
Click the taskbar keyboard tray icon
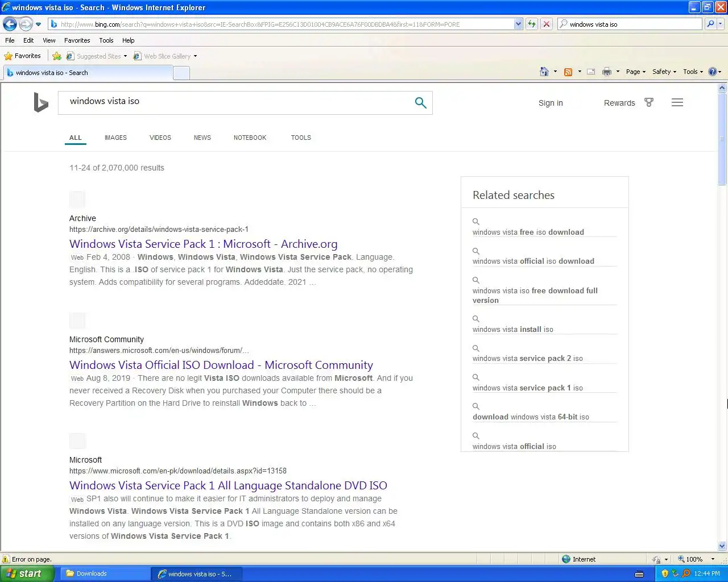pyautogui.click(x=639, y=574)
